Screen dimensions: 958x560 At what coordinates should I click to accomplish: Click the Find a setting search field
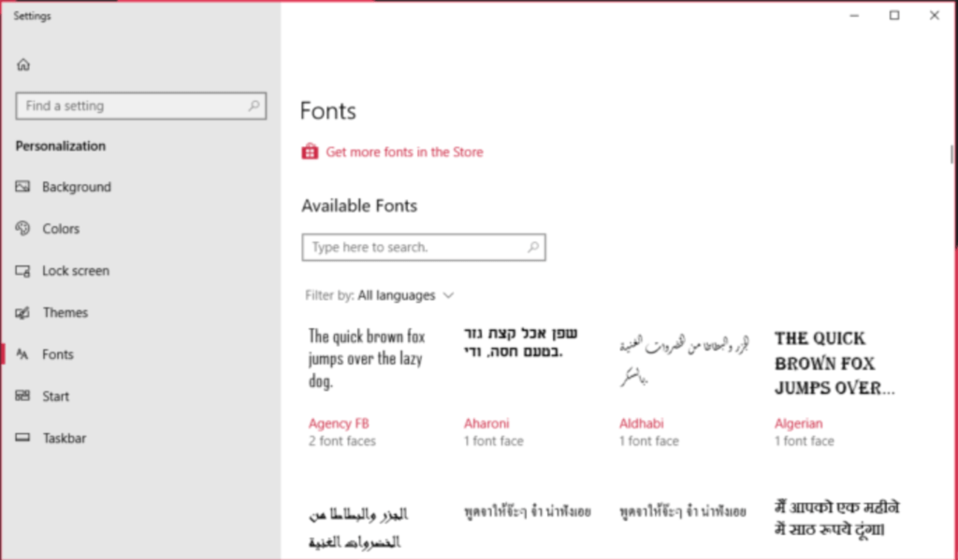[141, 106]
